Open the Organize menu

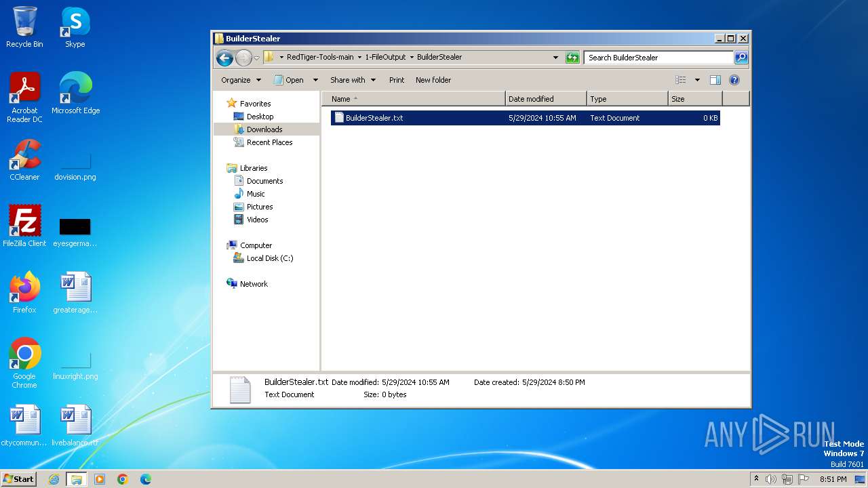[x=241, y=80]
